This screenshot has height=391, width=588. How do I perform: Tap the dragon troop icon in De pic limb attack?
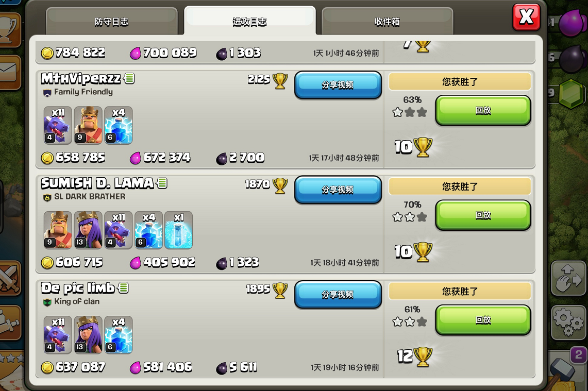[58, 335]
